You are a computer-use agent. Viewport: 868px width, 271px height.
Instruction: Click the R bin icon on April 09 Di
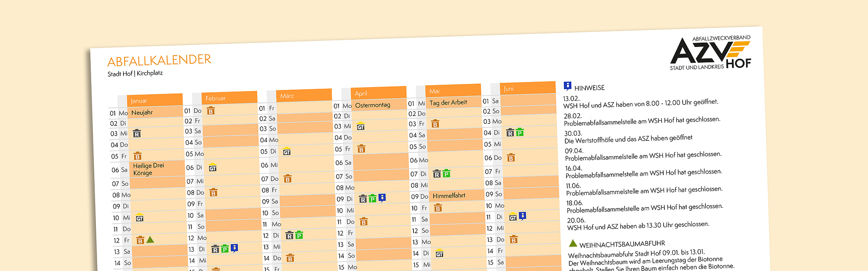(363, 199)
